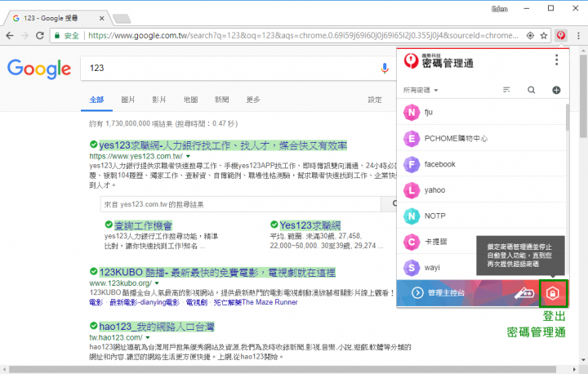This screenshot has width=588, height=374.
Task: Close the 123 - Google 搜尋 tab
Action: click(x=101, y=18)
